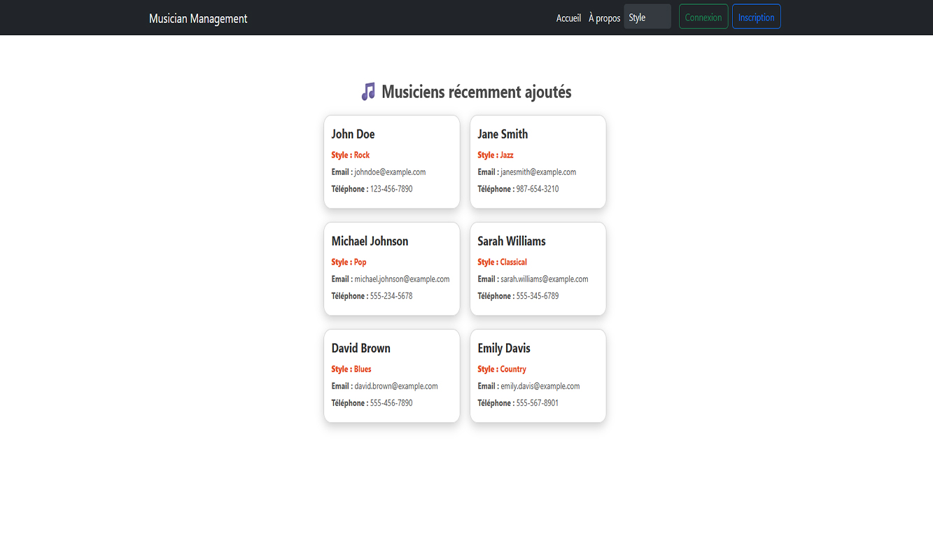Click emily.davis@example.com email address
This screenshot has height=560, width=933.
tap(540, 386)
